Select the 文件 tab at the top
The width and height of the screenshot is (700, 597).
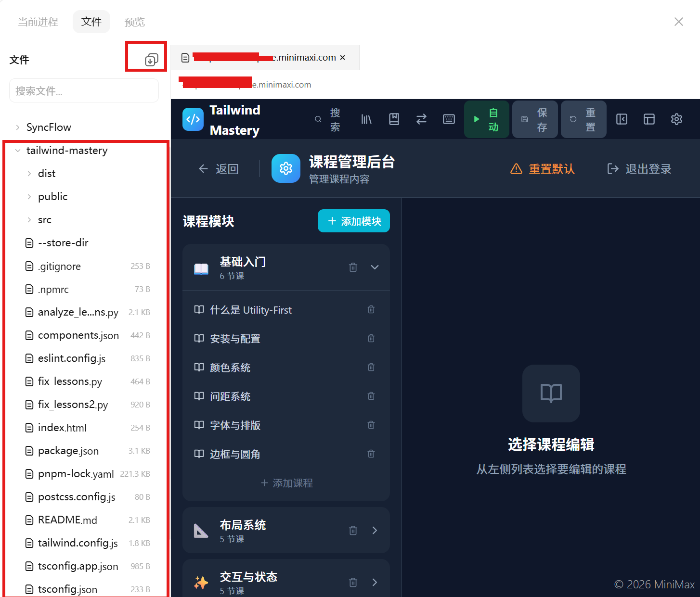91,22
